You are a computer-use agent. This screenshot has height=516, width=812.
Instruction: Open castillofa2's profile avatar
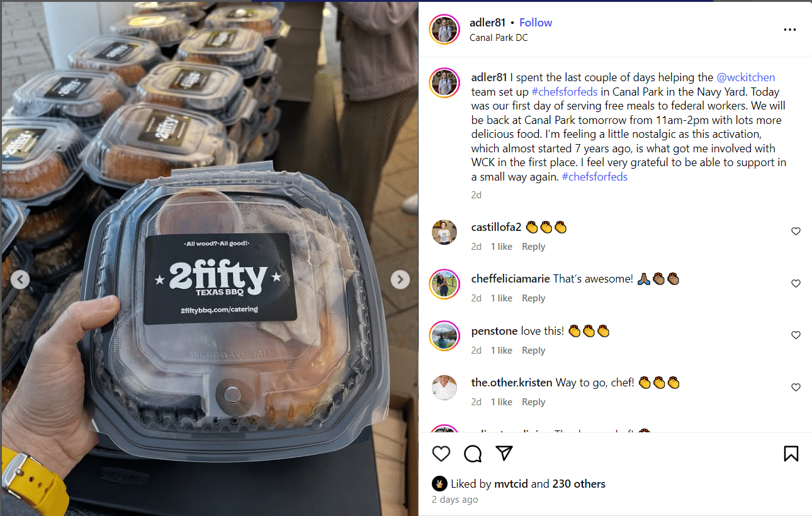(444, 232)
